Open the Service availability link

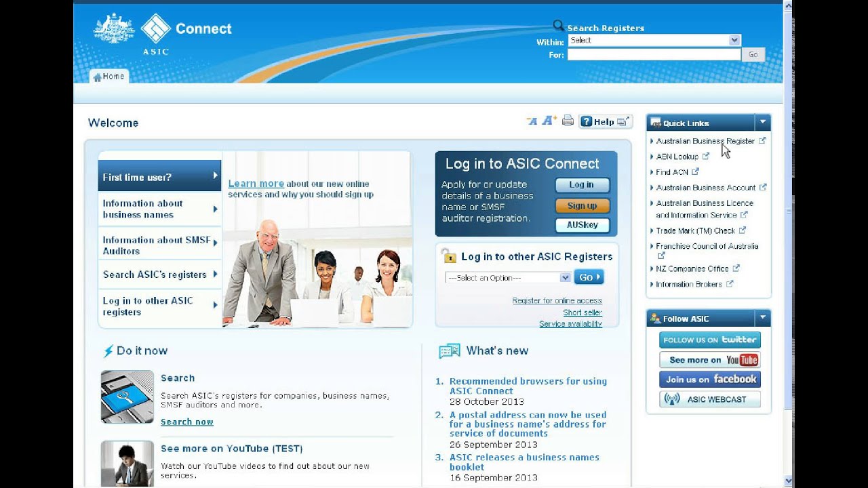coord(570,324)
